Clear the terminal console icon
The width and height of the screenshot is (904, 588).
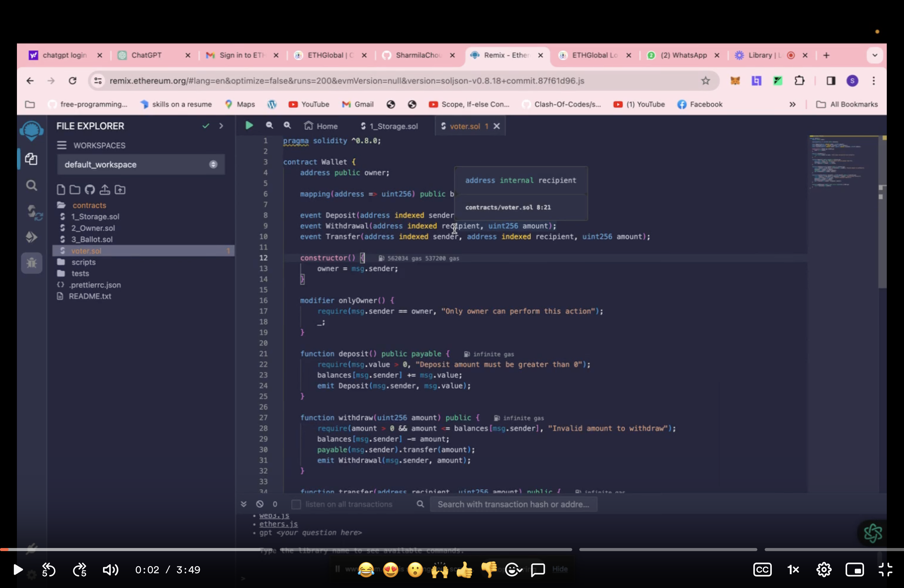[260, 504]
